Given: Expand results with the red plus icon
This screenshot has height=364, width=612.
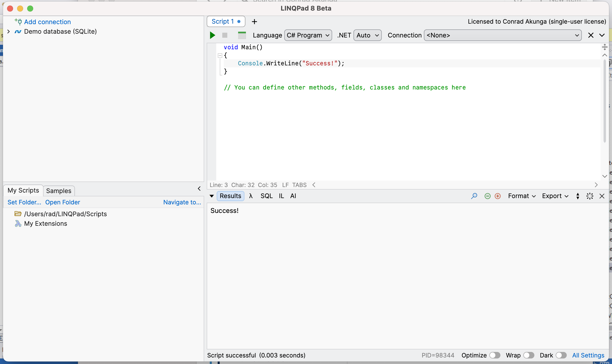Looking at the screenshot, I should point(498,196).
